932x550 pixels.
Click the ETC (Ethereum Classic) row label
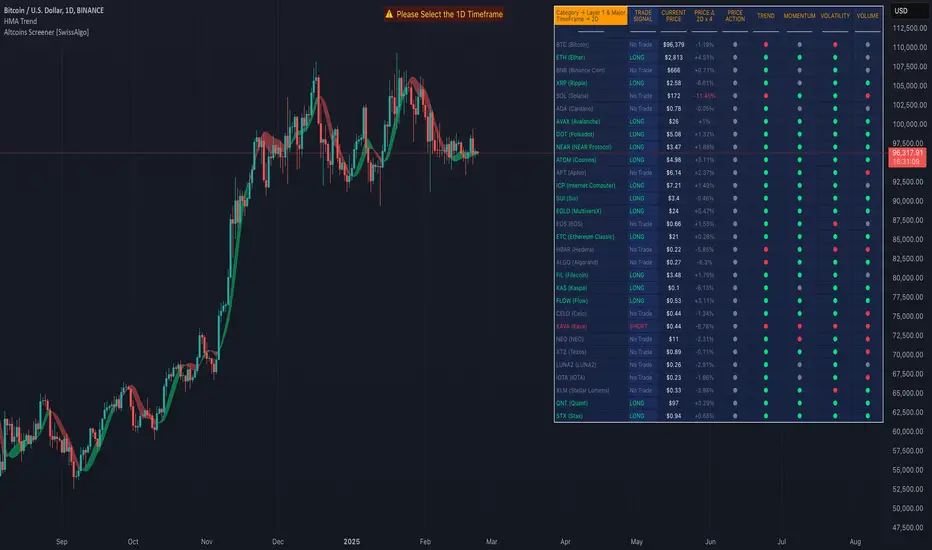tap(585, 237)
